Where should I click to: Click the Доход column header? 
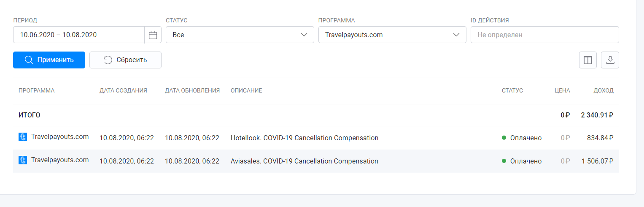pyautogui.click(x=603, y=90)
